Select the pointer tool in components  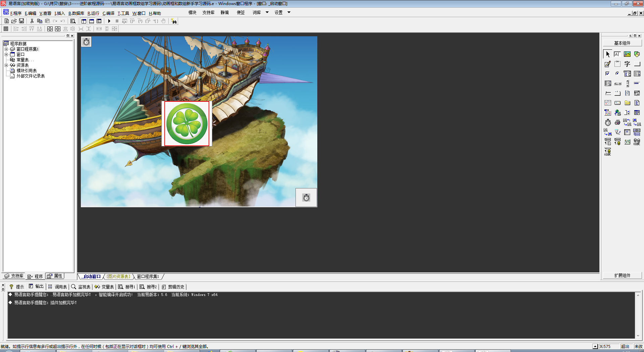point(608,54)
